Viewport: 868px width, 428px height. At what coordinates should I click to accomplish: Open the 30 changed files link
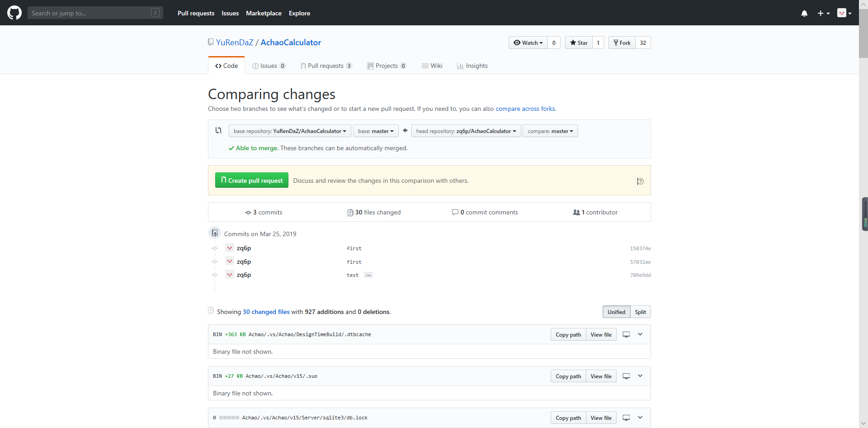coord(266,312)
